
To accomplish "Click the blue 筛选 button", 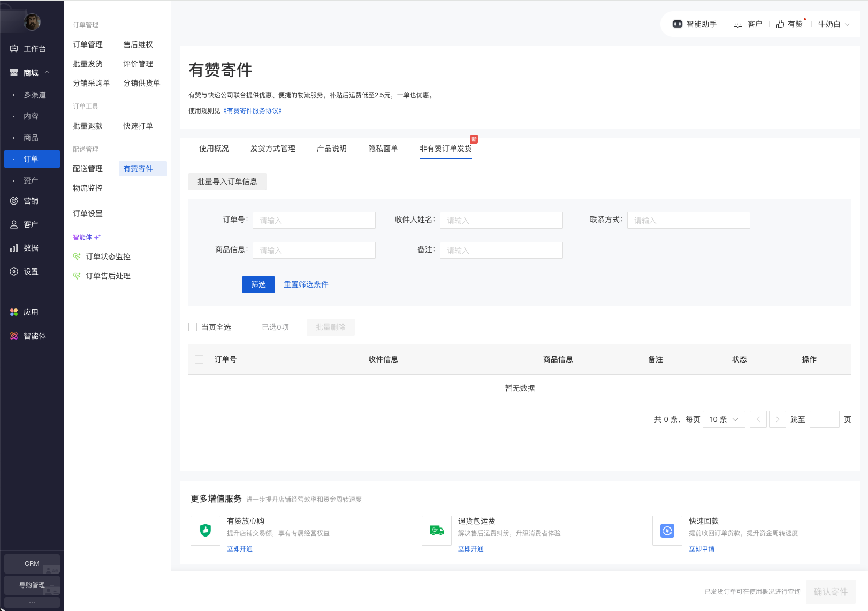I will (258, 284).
